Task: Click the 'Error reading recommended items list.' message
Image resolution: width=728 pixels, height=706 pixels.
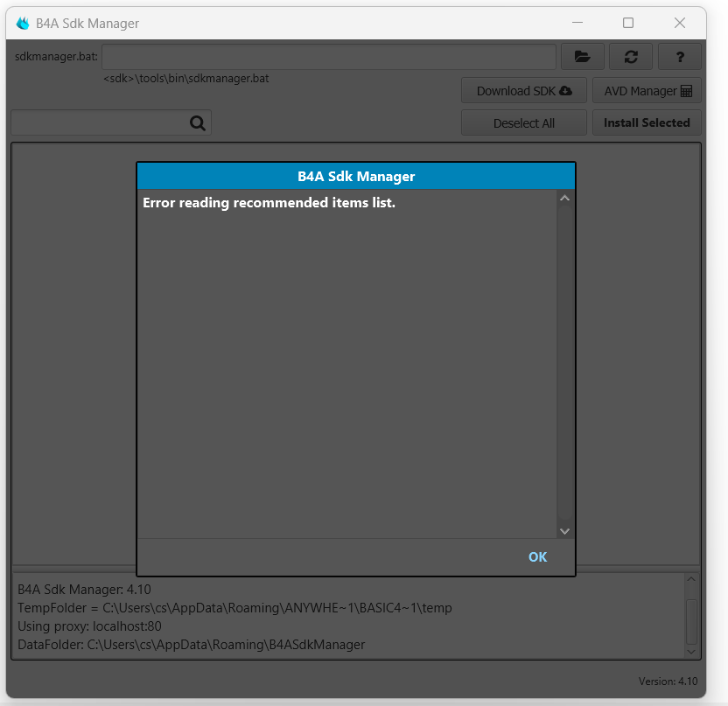Action: (x=269, y=203)
